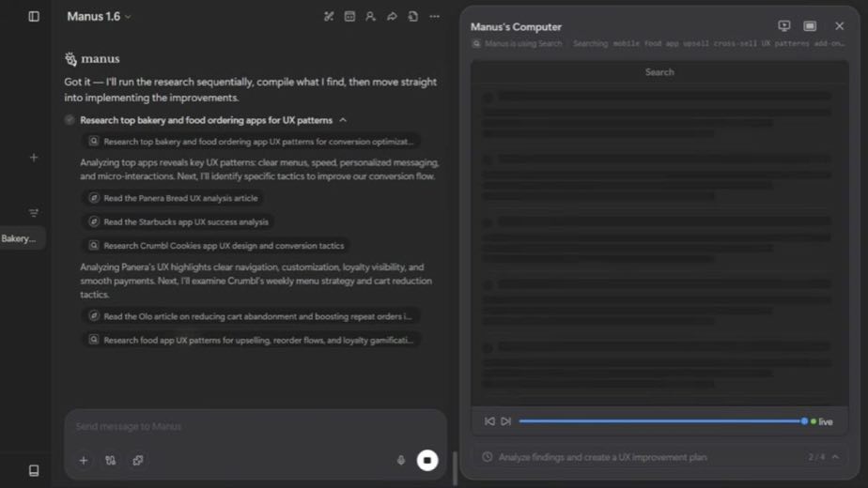868x488 pixels.
Task: Stop the running task with stop button
Action: pyautogui.click(x=427, y=461)
